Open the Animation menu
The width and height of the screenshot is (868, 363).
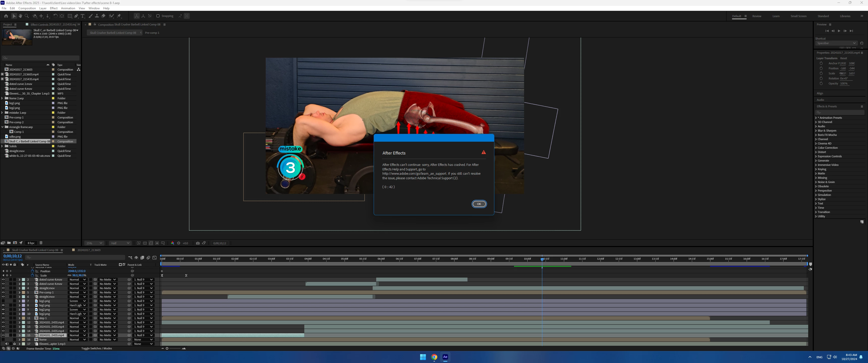tap(68, 8)
